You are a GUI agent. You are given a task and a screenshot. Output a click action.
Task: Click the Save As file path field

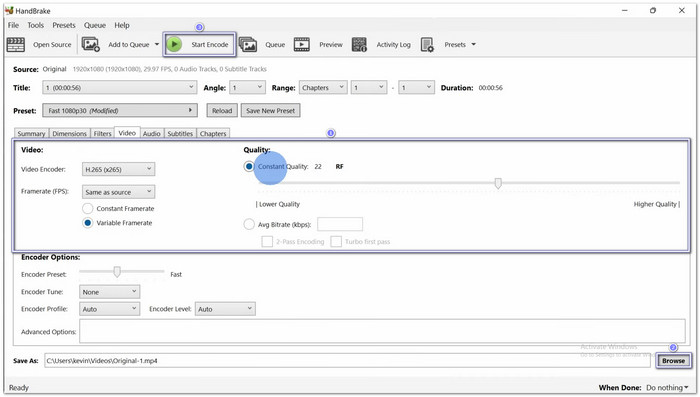347,361
